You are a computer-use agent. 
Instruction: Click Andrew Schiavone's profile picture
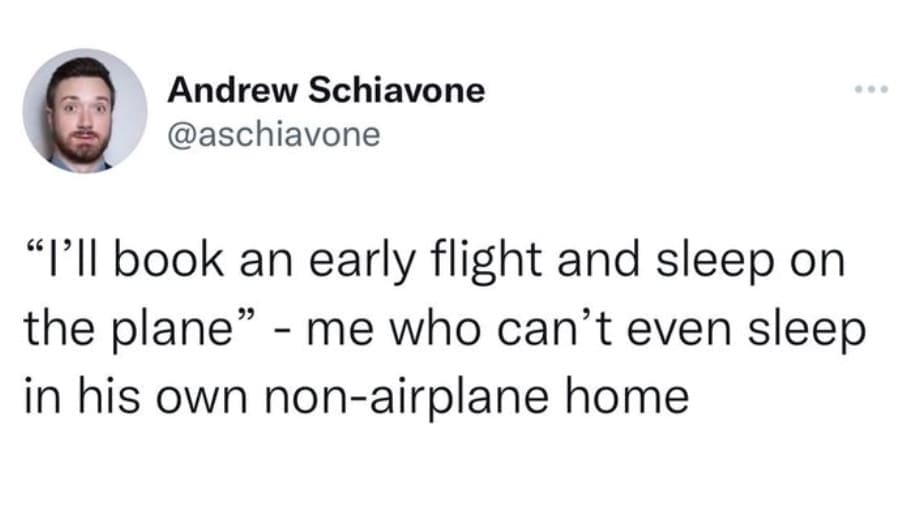(x=85, y=111)
